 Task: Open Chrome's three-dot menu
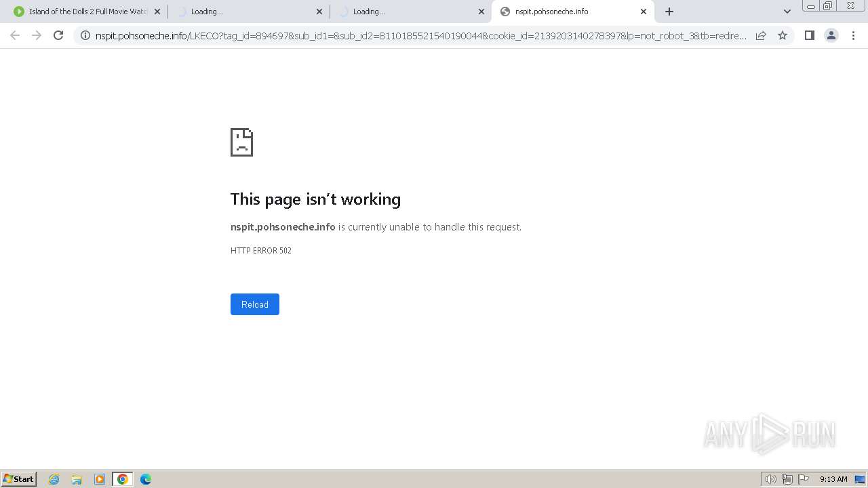tap(853, 35)
